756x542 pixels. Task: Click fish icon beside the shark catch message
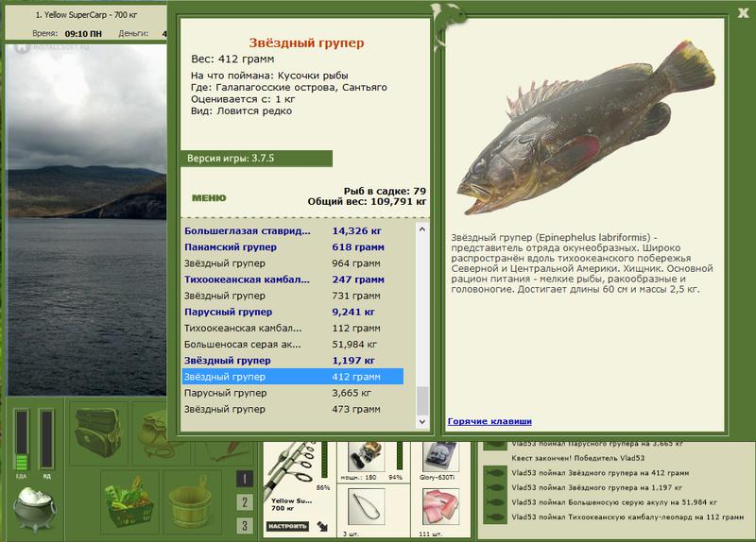click(x=494, y=502)
